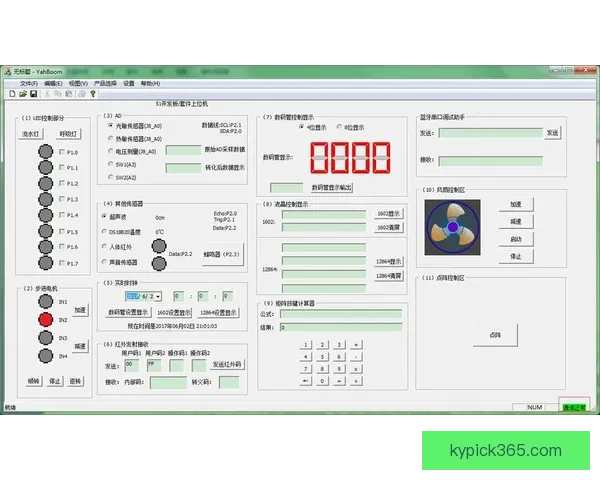Click the IN4 stepper motor indicator
This screenshot has width=600, height=480.
(x=45, y=355)
